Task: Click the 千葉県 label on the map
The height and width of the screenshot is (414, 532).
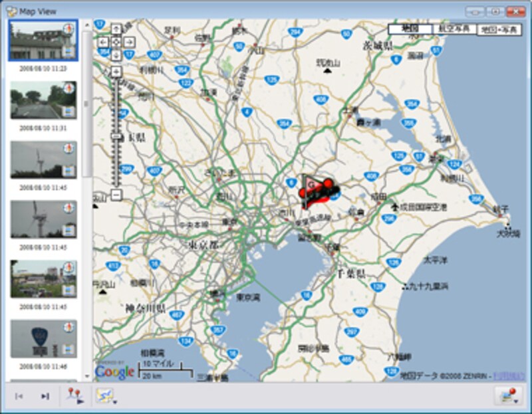Action: click(351, 274)
